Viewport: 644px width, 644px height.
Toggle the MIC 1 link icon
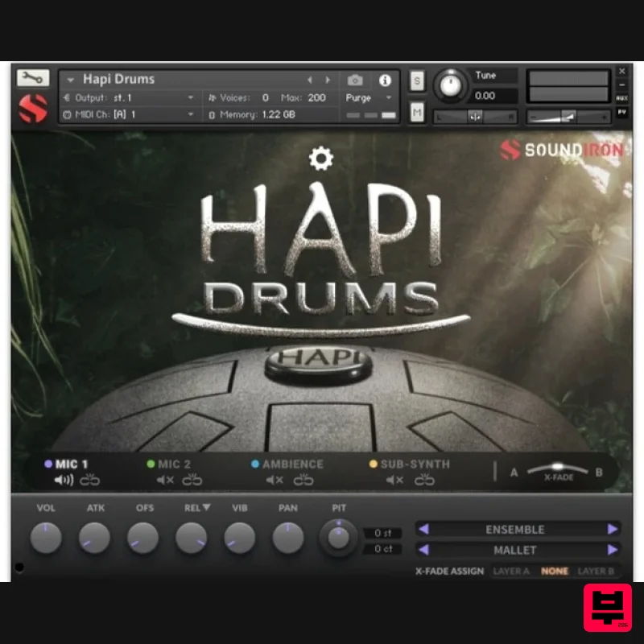click(89, 480)
